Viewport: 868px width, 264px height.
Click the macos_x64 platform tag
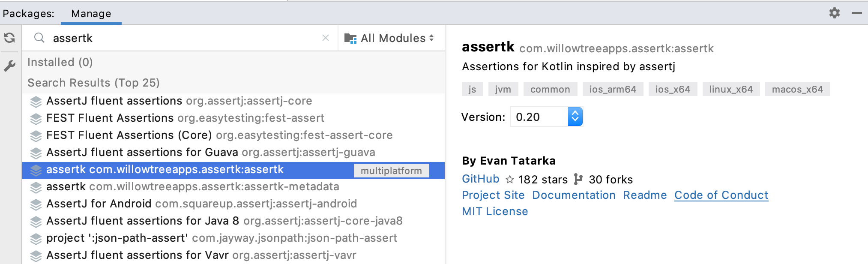click(797, 89)
